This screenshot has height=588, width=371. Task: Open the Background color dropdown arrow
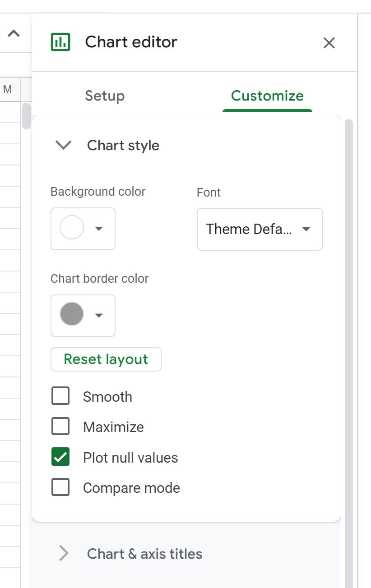99,229
